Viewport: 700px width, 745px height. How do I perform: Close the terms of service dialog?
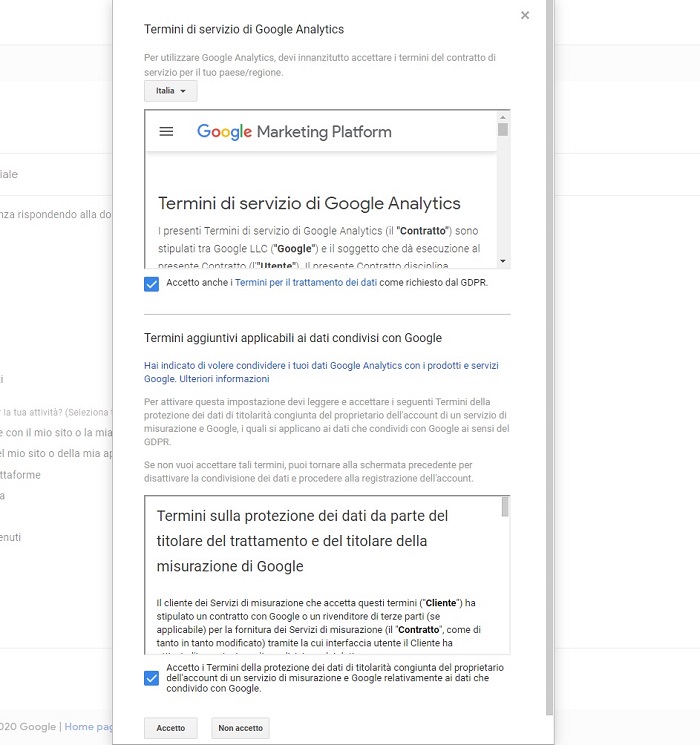[x=525, y=15]
